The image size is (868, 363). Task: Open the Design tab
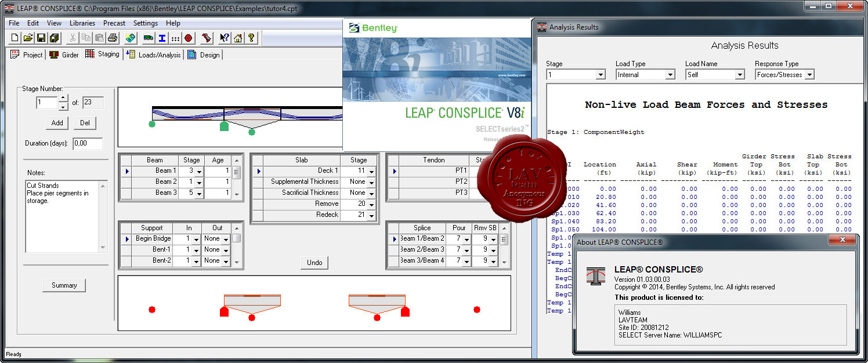tap(204, 55)
